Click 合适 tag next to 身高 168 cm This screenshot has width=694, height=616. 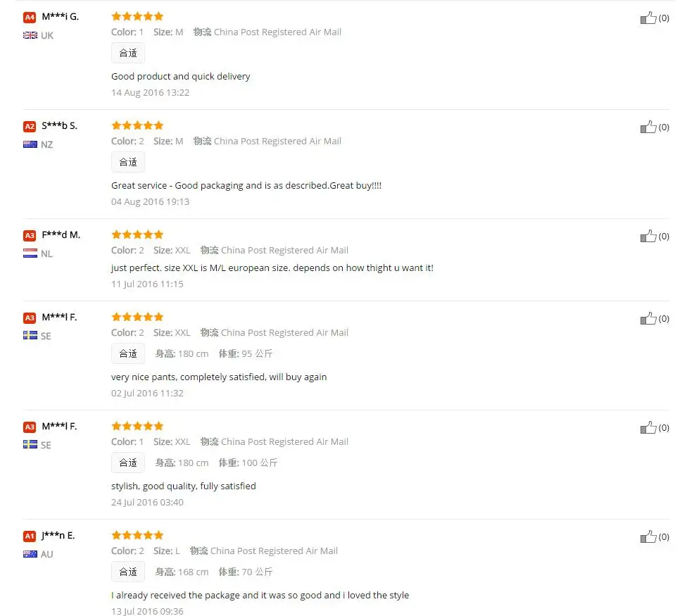click(x=128, y=572)
